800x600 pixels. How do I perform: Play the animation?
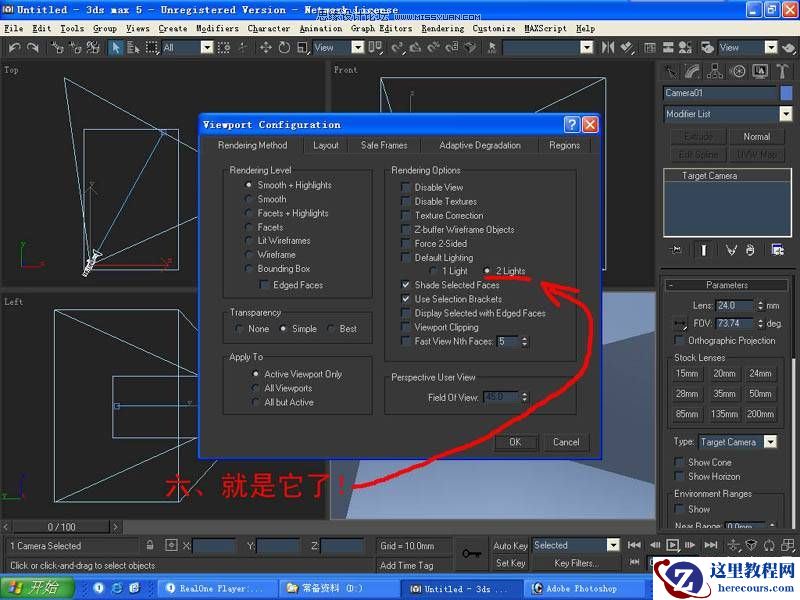672,545
